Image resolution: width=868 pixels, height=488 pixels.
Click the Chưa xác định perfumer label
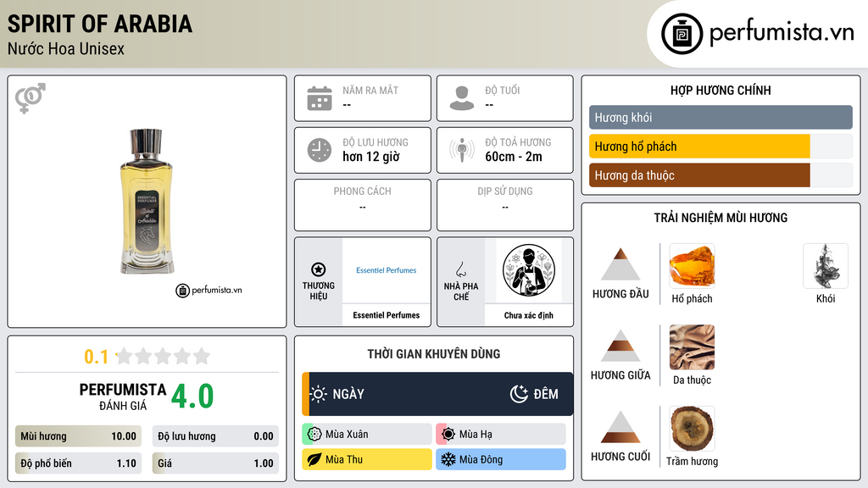click(529, 315)
